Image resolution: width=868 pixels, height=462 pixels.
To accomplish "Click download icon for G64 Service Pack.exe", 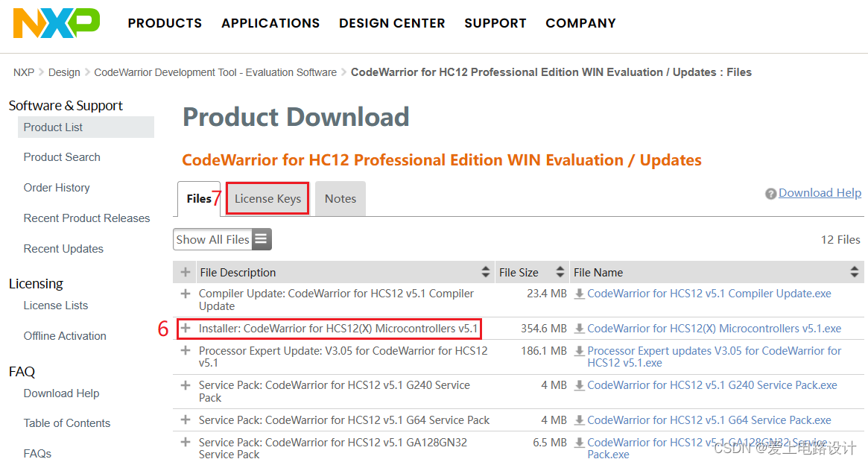I will 580,420.
